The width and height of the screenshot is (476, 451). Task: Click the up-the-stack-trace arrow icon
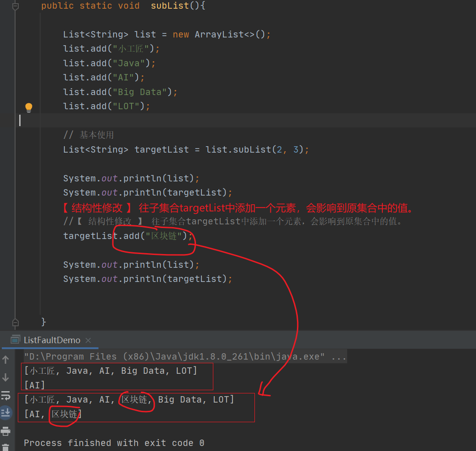(x=6, y=360)
